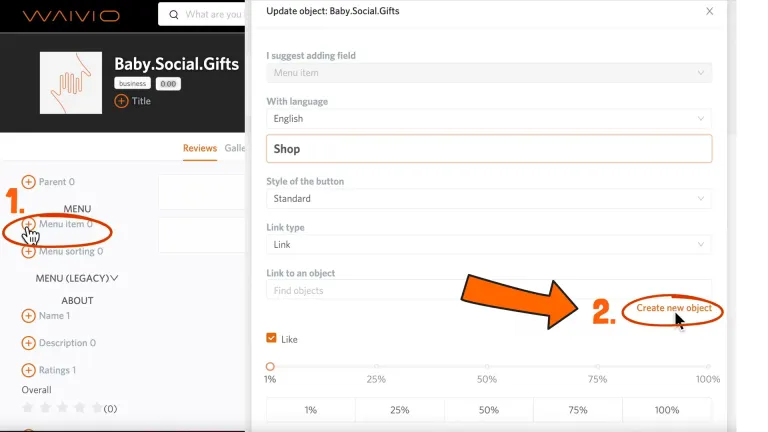
Task: Click the Create new object link
Action: click(x=674, y=308)
